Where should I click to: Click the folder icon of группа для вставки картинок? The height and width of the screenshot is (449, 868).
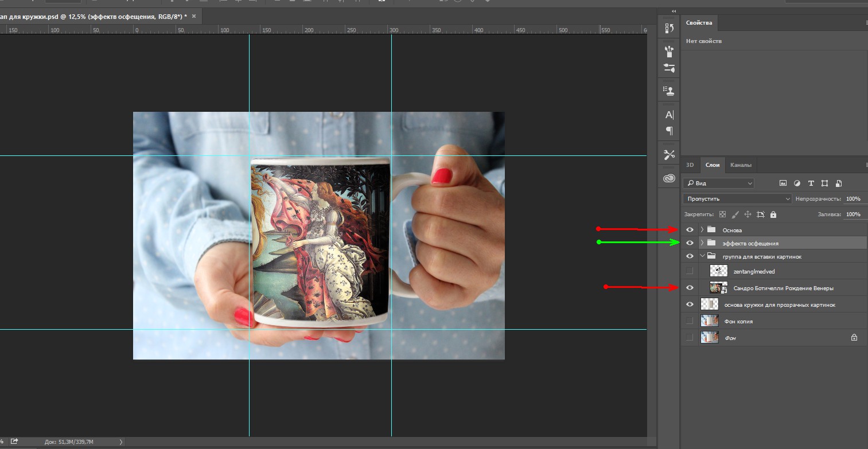coord(711,256)
